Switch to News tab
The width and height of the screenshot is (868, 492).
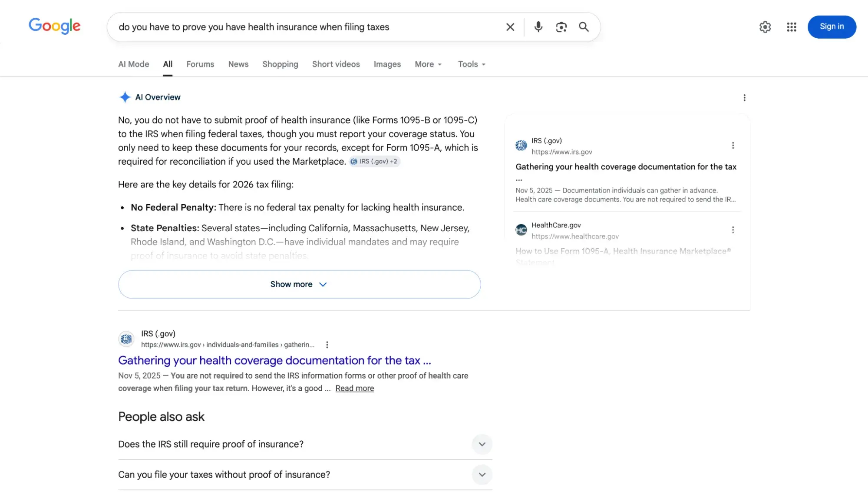coord(238,64)
